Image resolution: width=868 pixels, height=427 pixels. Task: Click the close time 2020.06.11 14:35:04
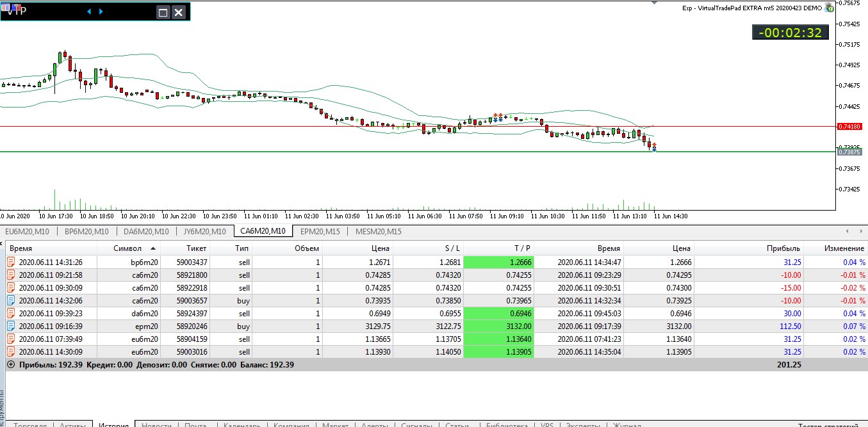[589, 351]
